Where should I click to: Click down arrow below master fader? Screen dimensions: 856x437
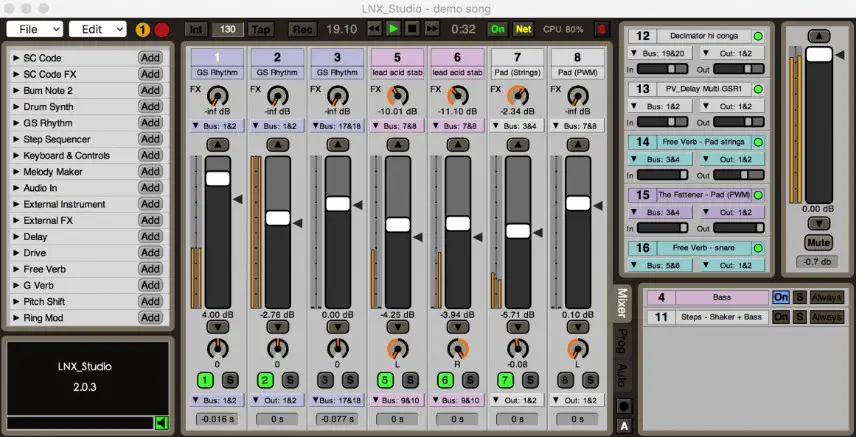tap(819, 223)
